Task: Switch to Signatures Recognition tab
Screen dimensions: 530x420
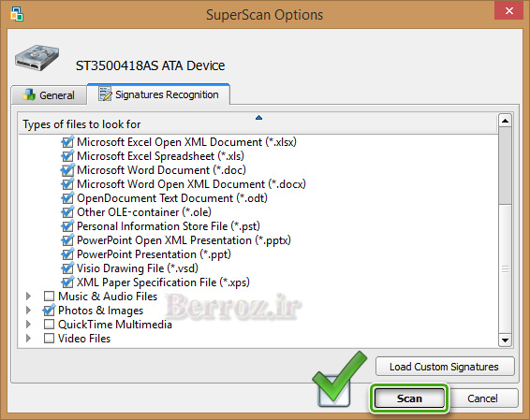Action: coord(158,94)
